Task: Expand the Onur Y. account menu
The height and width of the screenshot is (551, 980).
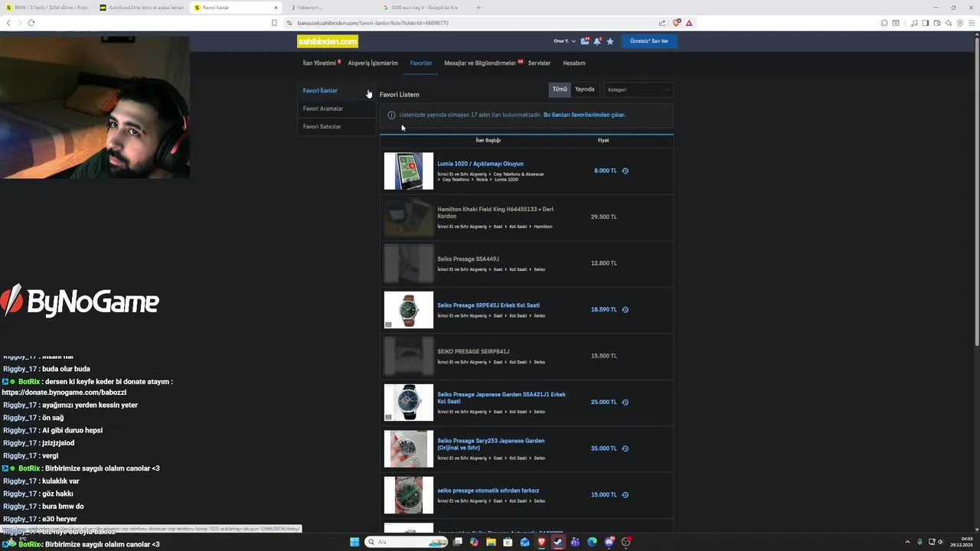Action: pos(565,41)
